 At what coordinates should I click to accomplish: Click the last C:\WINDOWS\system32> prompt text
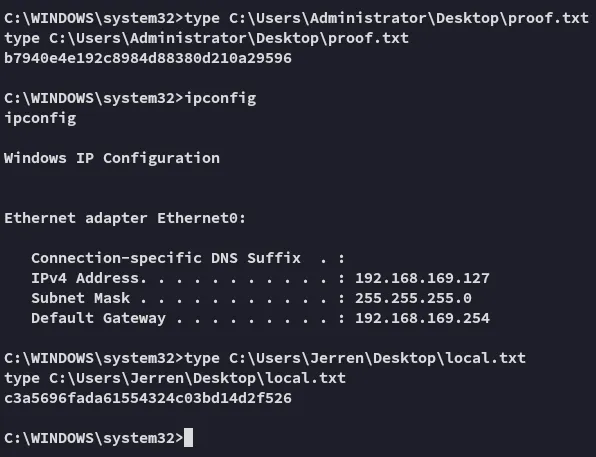(94, 438)
